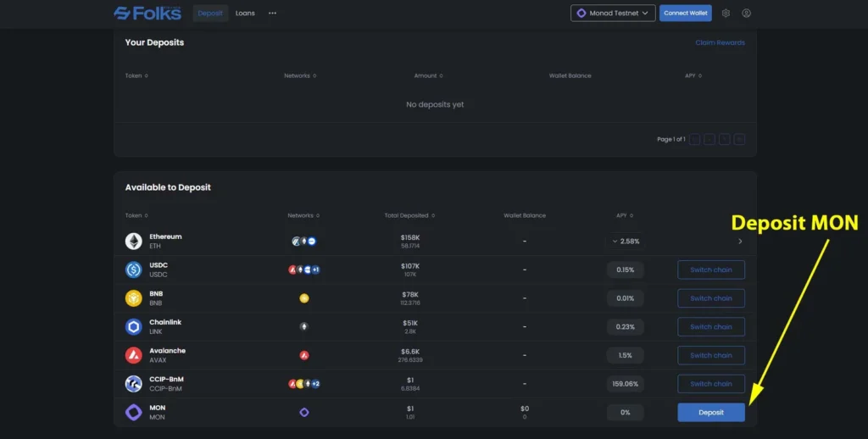
Task: Click the MON 0% APY badge
Action: (625, 413)
